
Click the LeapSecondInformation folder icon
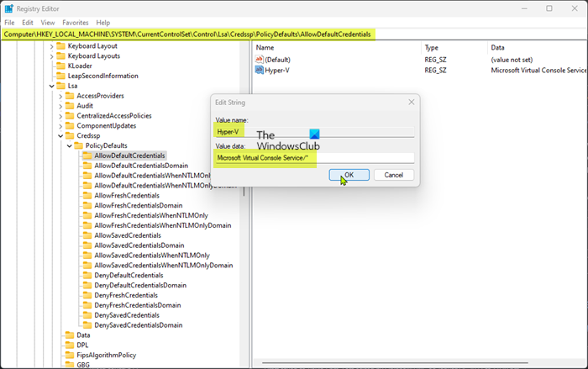(60, 76)
